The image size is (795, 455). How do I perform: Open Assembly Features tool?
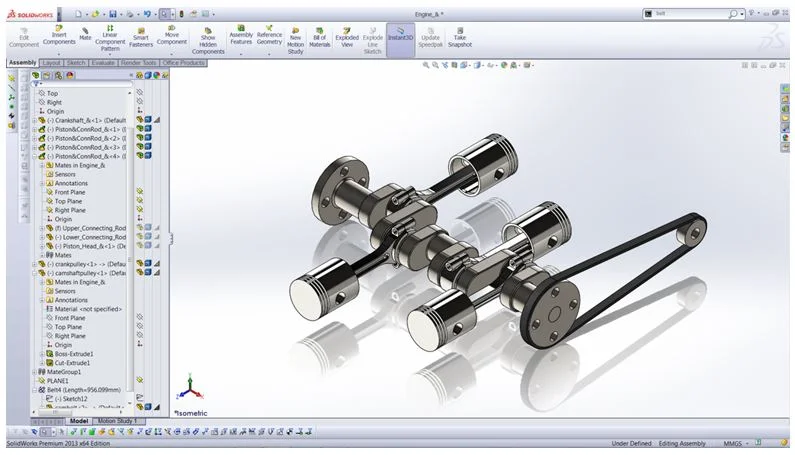click(241, 35)
